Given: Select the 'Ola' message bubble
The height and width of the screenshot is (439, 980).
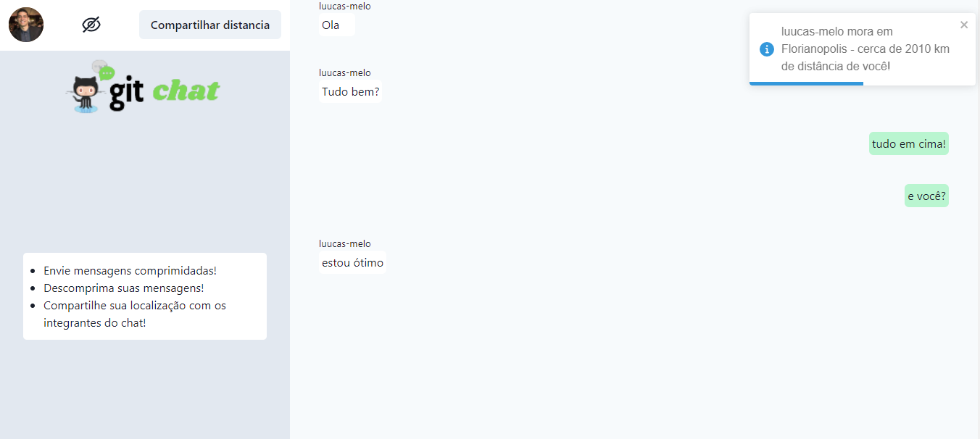Looking at the screenshot, I should 337,25.
